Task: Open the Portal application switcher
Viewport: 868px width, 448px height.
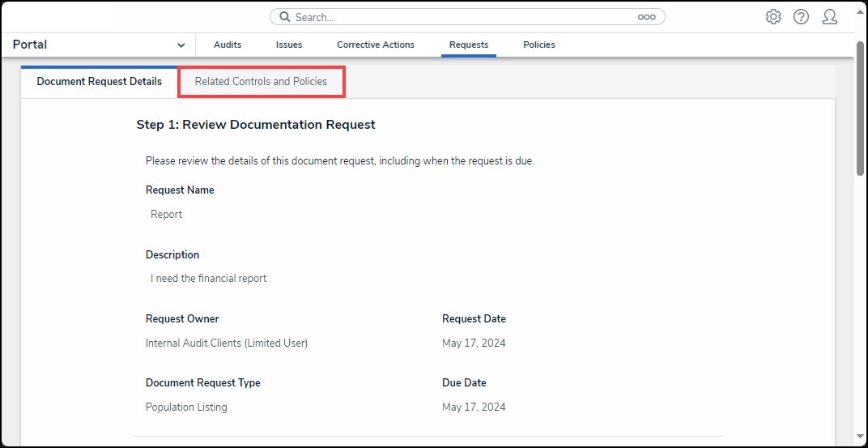Action: pyautogui.click(x=97, y=45)
